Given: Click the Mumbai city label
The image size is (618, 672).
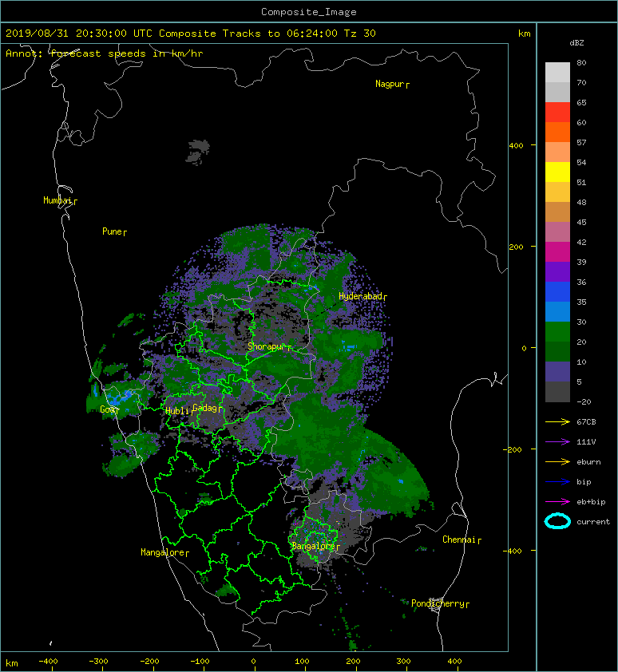Looking at the screenshot, I should pos(60,200).
